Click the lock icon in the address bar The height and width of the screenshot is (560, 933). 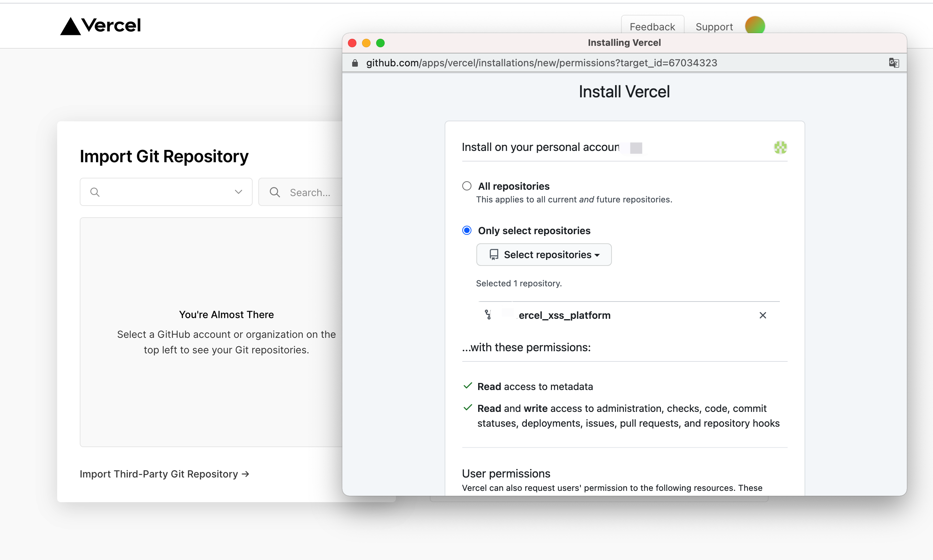coord(355,63)
